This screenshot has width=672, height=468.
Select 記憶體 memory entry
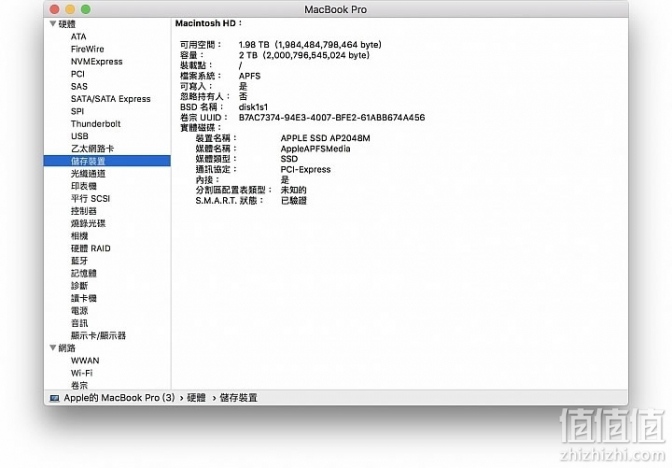click(84, 273)
